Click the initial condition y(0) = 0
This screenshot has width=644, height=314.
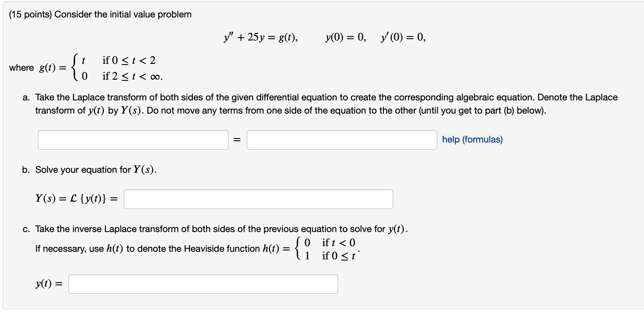[345, 37]
